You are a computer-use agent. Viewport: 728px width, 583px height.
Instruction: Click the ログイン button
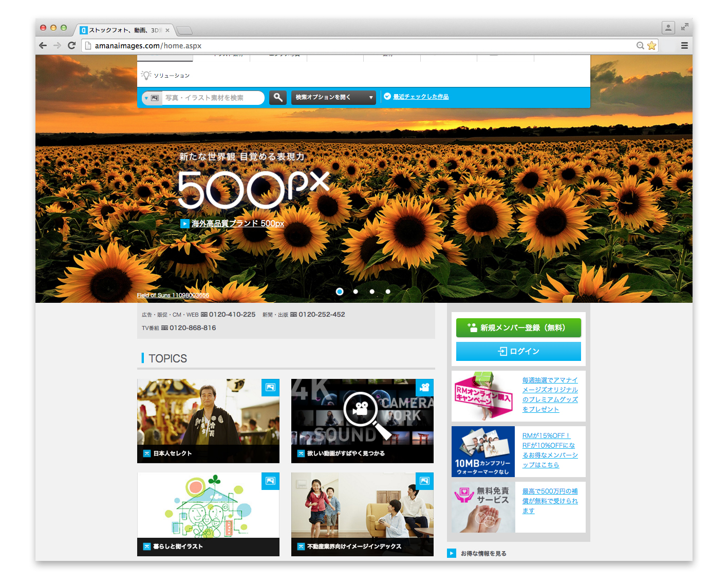coord(518,352)
